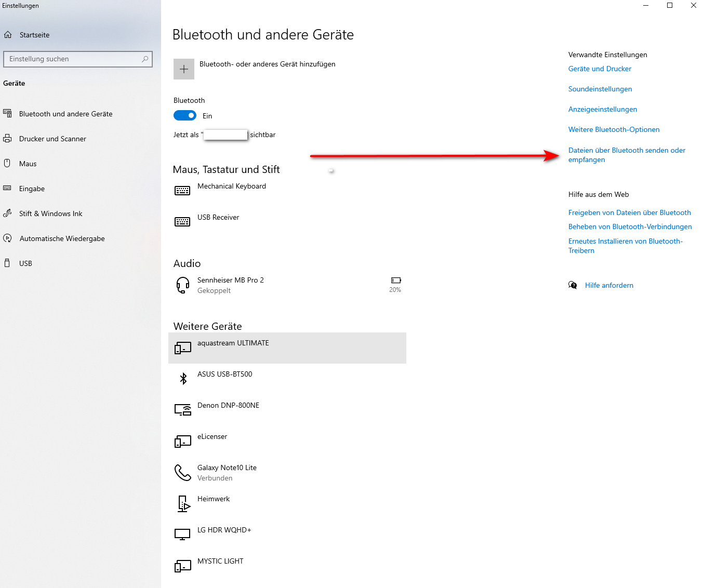Open Beheben von Bluetooth-Verbindungen help link
This screenshot has height=588, width=703.
630,226
